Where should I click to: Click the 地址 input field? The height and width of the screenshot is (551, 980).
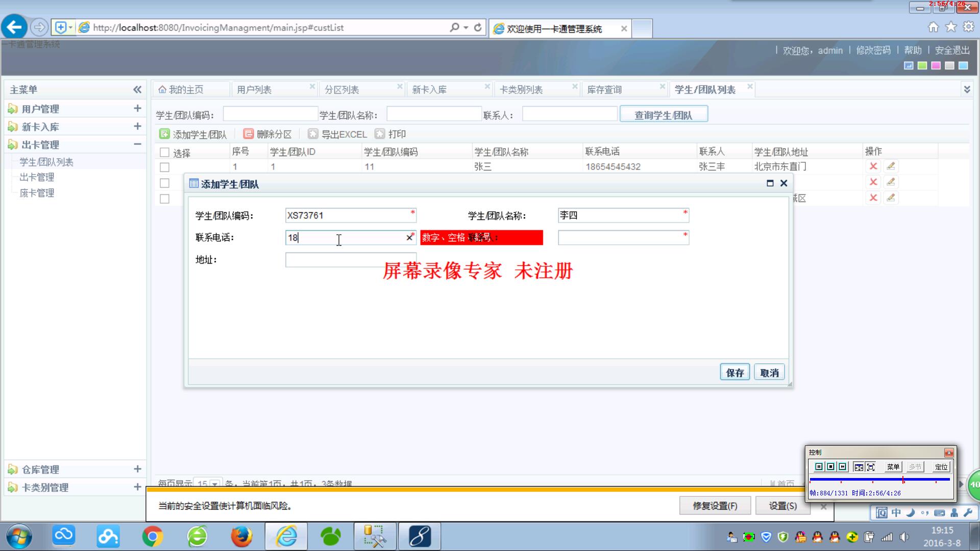(x=351, y=260)
